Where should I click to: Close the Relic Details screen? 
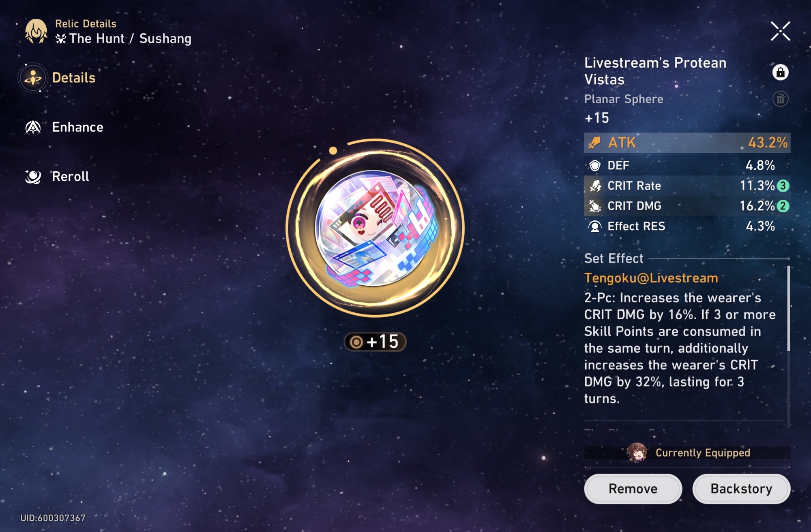coord(780,31)
